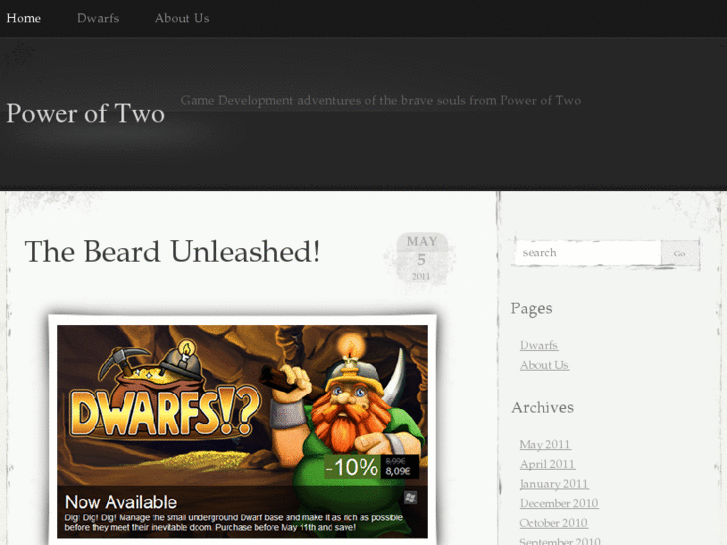Click the Pages sidebar heading

tap(531, 308)
